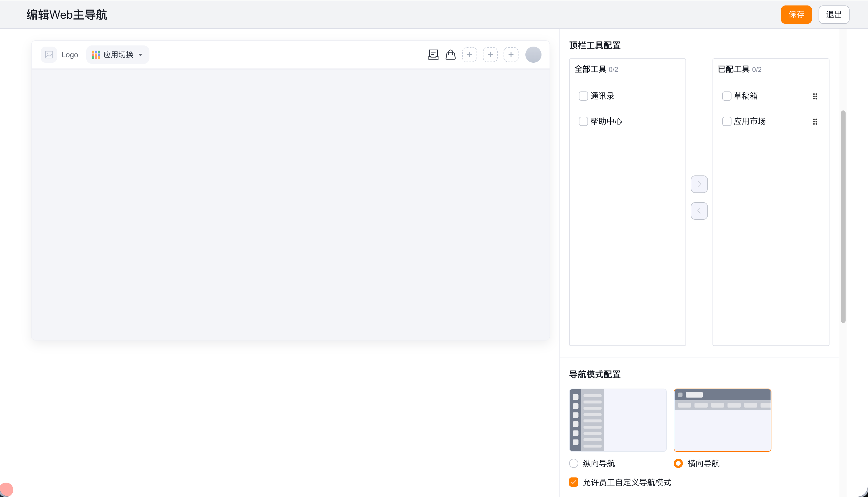Click the gray user avatar circle
This screenshot has width=868, height=497.
[x=533, y=55]
